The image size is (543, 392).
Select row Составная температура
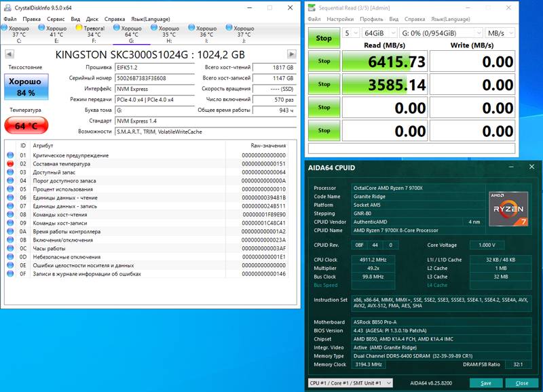pyautogui.click(x=147, y=163)
